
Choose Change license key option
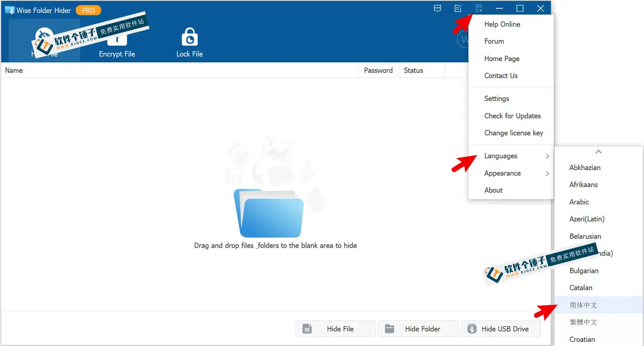511,133
